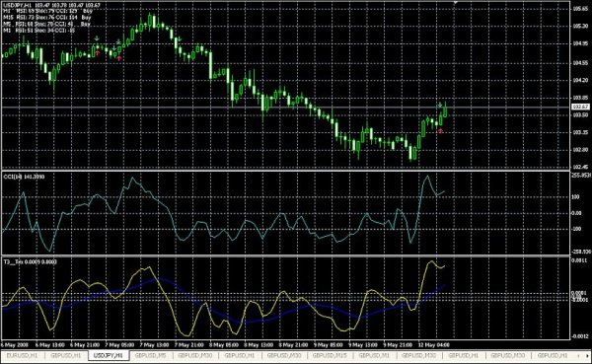Click the Trix scale value -0.0012
The width and height of the screenshot is (592, 364).
click(x=581, y=336)
